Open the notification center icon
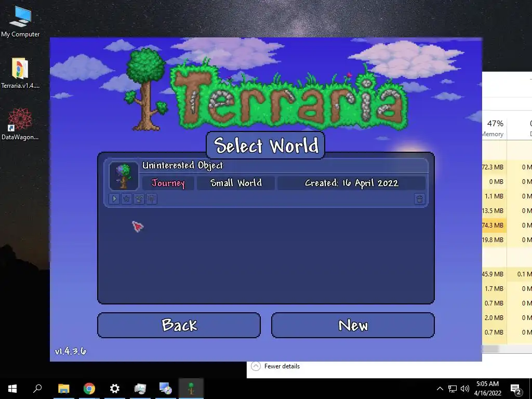The width and height of the screenshot is (532, 399). click(516, 389)
